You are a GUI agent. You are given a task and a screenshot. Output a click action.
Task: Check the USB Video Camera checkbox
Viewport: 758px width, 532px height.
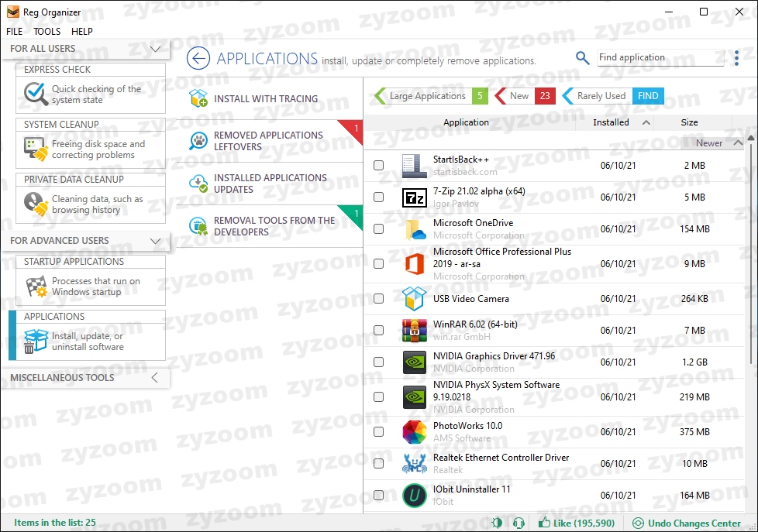378,299
